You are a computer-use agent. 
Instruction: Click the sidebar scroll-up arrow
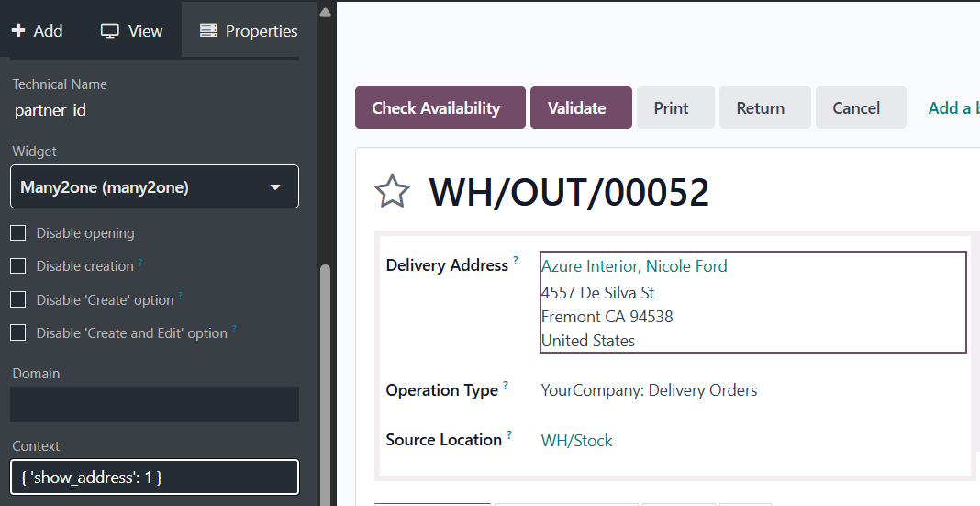click(x=325, y=11)
